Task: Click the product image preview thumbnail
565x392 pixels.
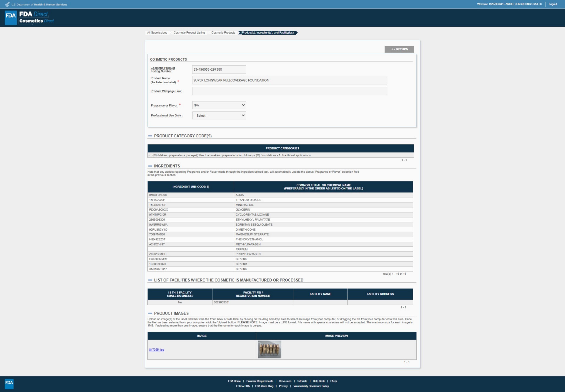Action: point(269,349)
